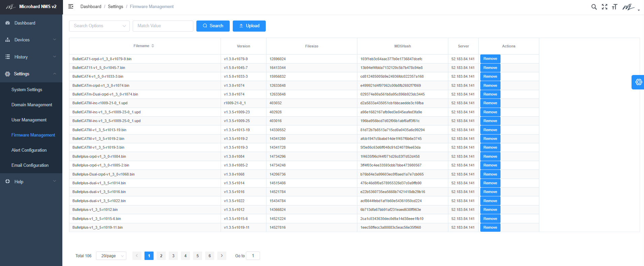
Task: Toggle fullscreen mode icon
Action: (x=605, y=7)
